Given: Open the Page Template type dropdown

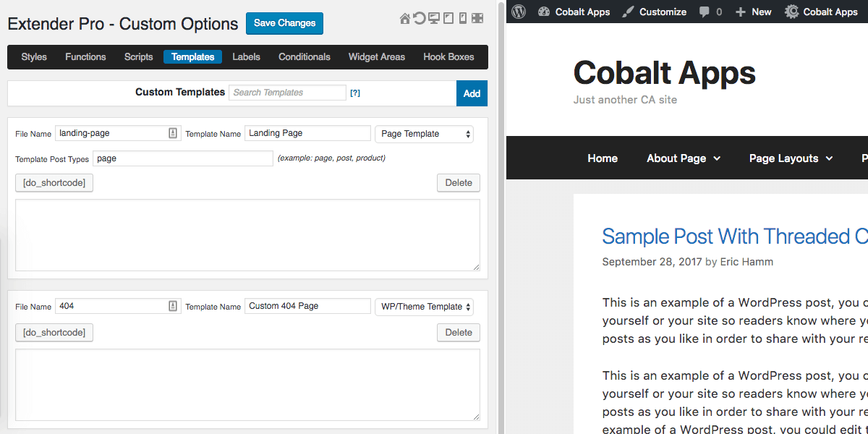Looking at the screenshot, I should pos(424,134).
